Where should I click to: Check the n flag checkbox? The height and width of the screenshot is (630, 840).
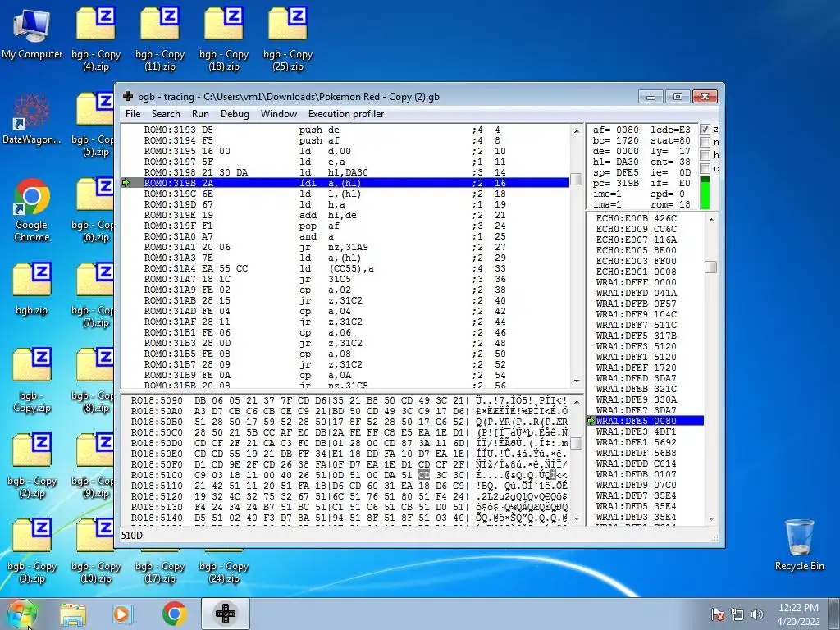[x=705, y=142]
